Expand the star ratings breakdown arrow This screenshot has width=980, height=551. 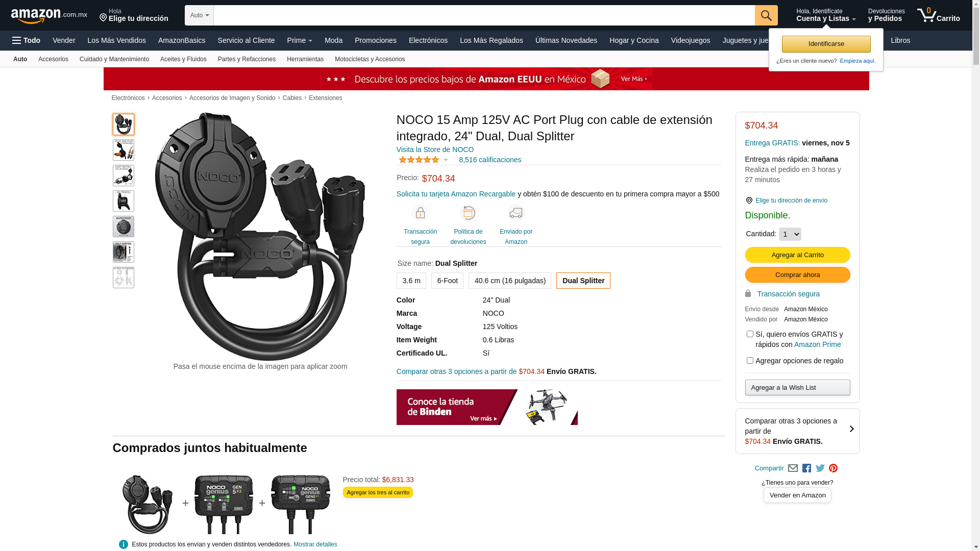click(x=446, y=160)
